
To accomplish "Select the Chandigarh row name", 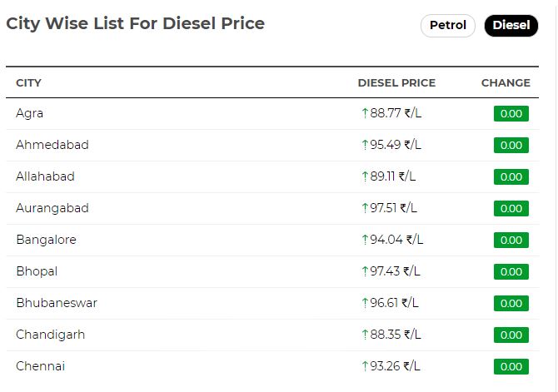I will pyautogui.click(x=51, y=335).
